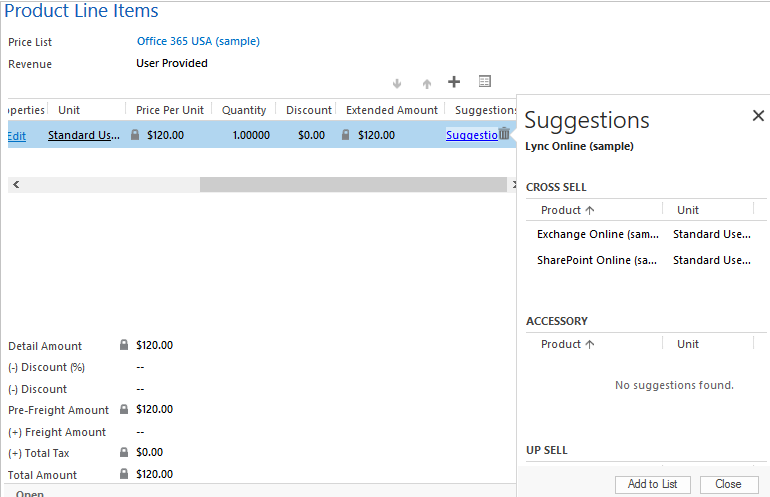This screenshot has height=497, width=770.
Task: Click the quantity value 1.00000
Action: 251,135
